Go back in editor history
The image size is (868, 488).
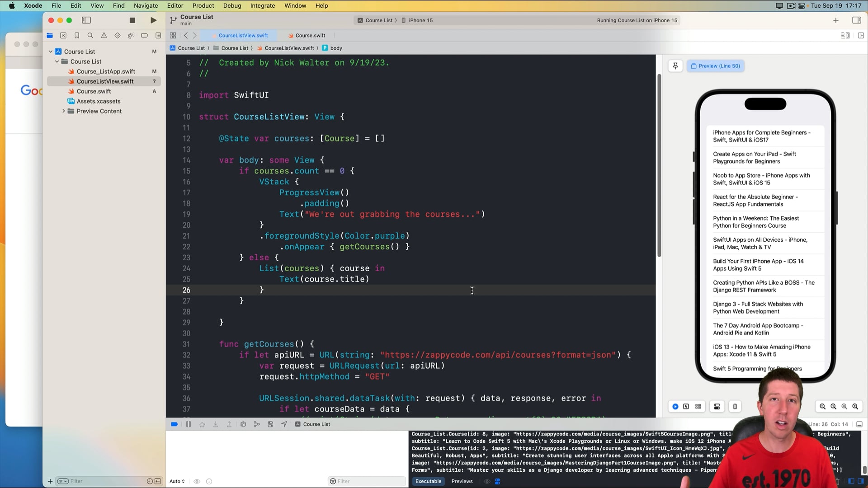(186, 35)
